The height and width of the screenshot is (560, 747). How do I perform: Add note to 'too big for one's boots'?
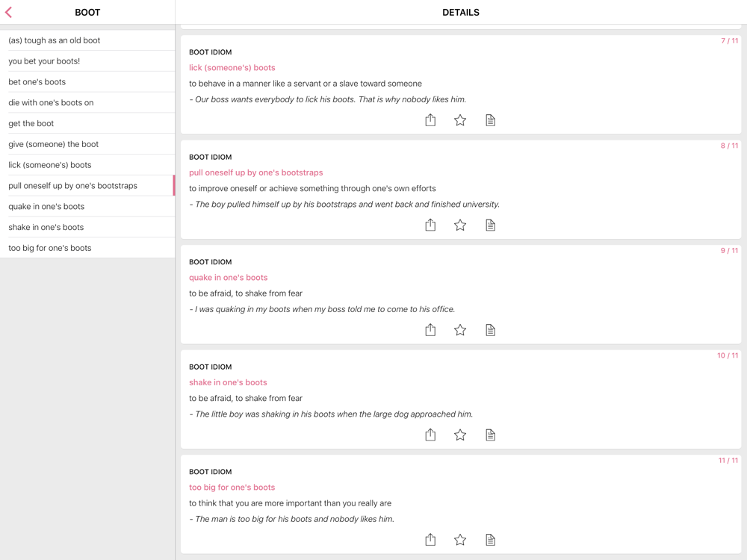click(490, 540)
